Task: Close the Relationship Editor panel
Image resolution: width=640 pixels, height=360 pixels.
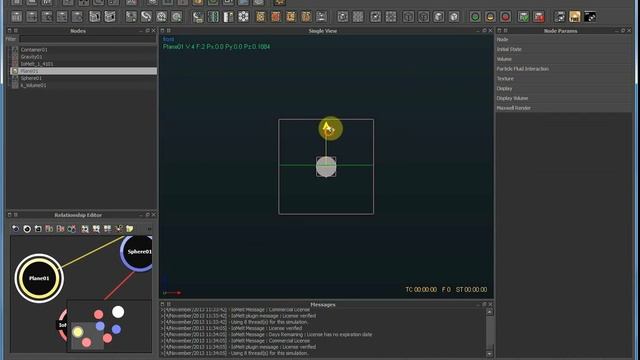Action: click(x=153, y=215)
